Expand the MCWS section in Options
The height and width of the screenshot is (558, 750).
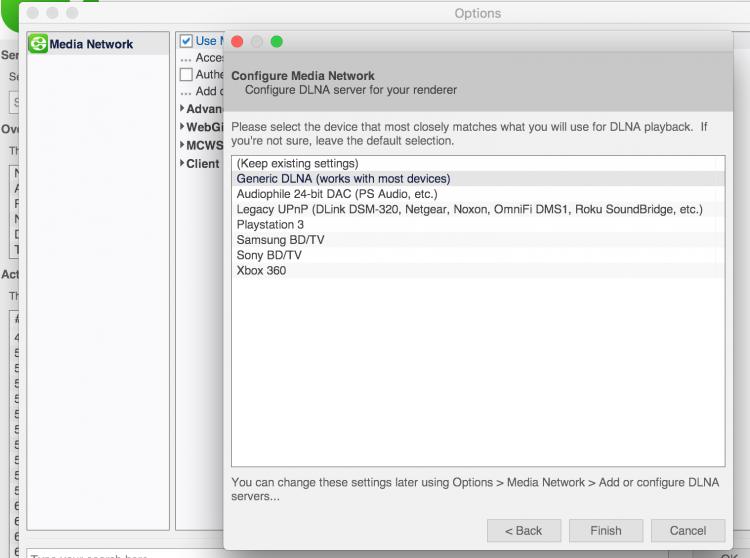tap(182, 145)
